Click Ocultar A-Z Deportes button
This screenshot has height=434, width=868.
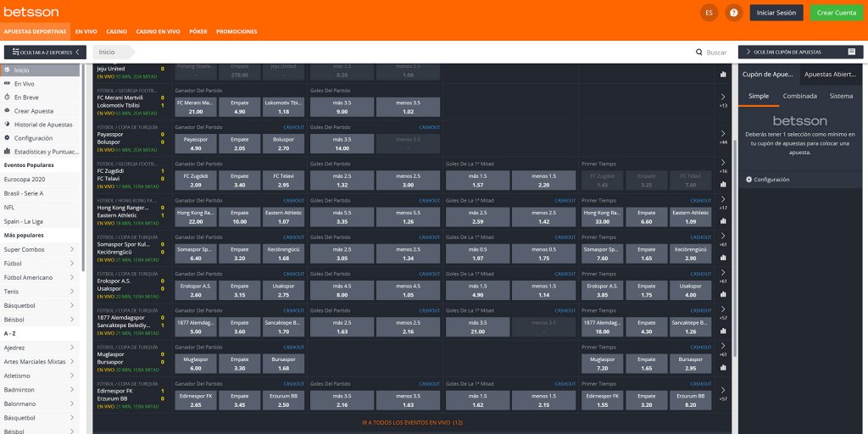pyautogui.click(x=45, y=52)
